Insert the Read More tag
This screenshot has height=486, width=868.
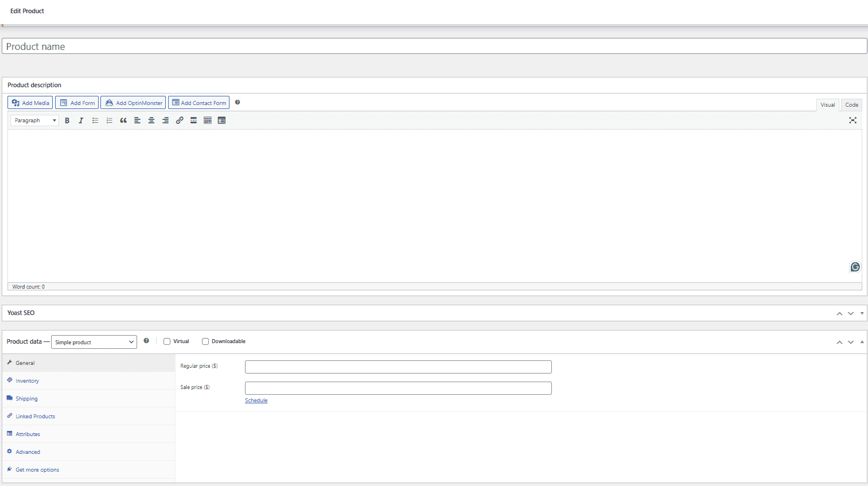click(x=193, y=120)
